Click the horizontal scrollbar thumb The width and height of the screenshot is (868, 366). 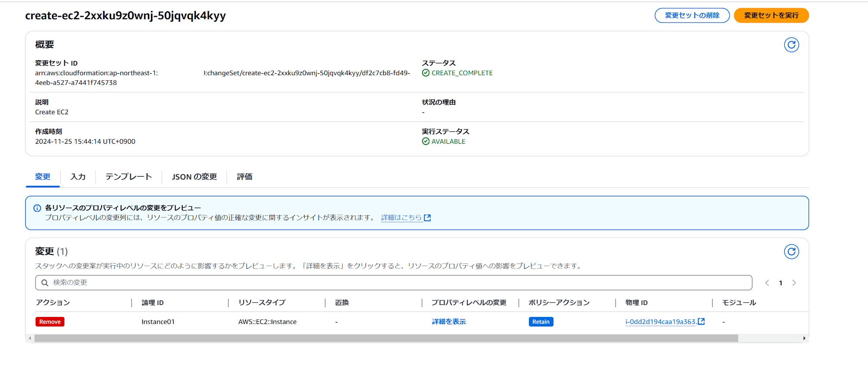click(x=386, y=338)
